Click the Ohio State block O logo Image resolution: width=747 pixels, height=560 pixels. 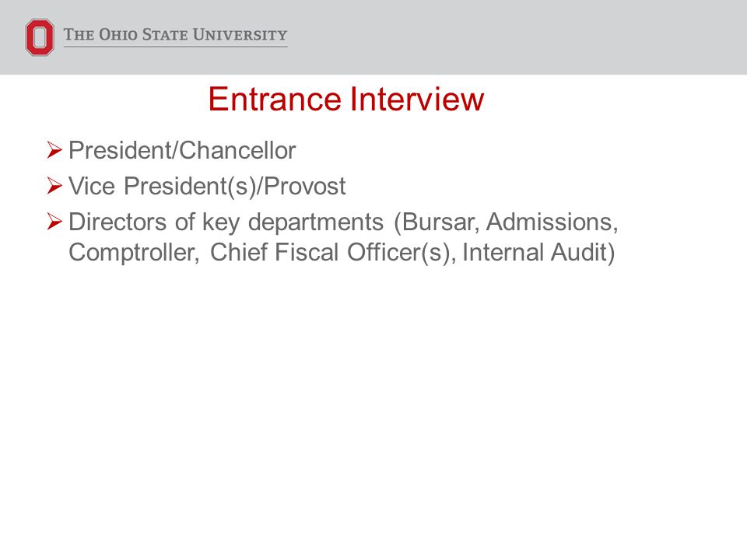pos(39,37)
